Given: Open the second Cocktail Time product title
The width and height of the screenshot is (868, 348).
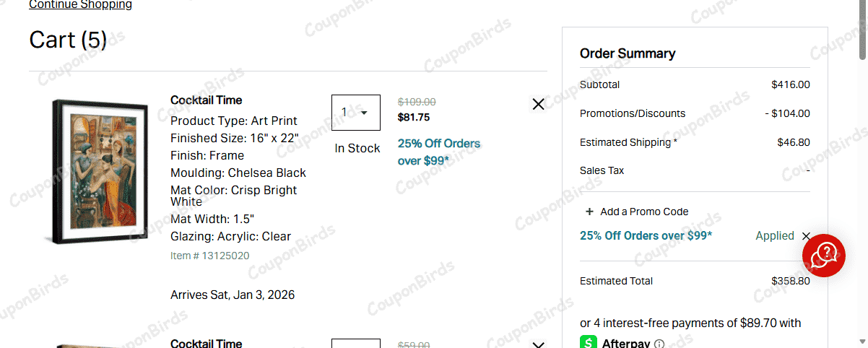Looking at the screenshot, I should pos(206,344).
